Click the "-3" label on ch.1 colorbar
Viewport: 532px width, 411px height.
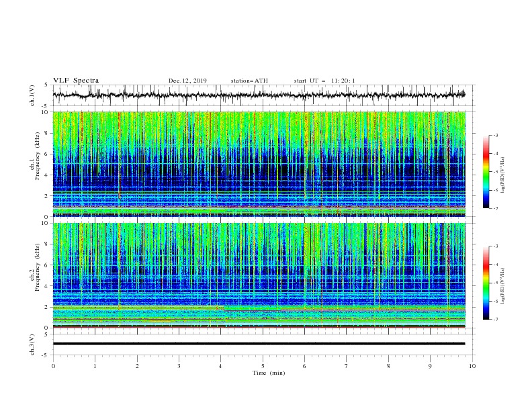point(495,135)
